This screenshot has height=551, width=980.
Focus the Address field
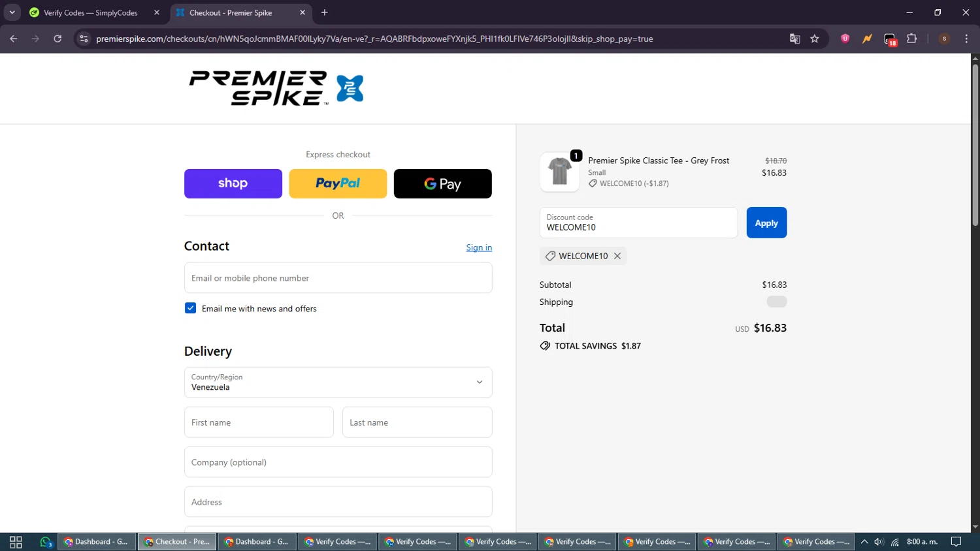338,502
